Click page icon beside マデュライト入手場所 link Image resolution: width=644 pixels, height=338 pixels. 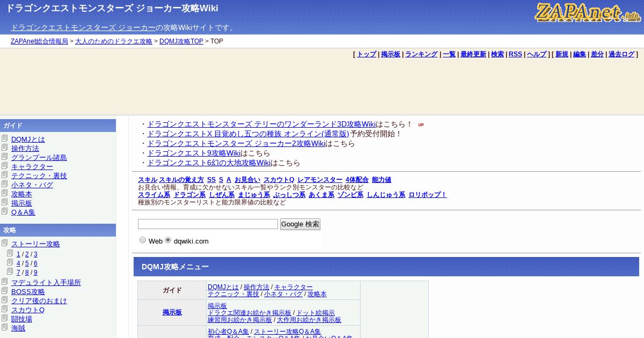5,282
